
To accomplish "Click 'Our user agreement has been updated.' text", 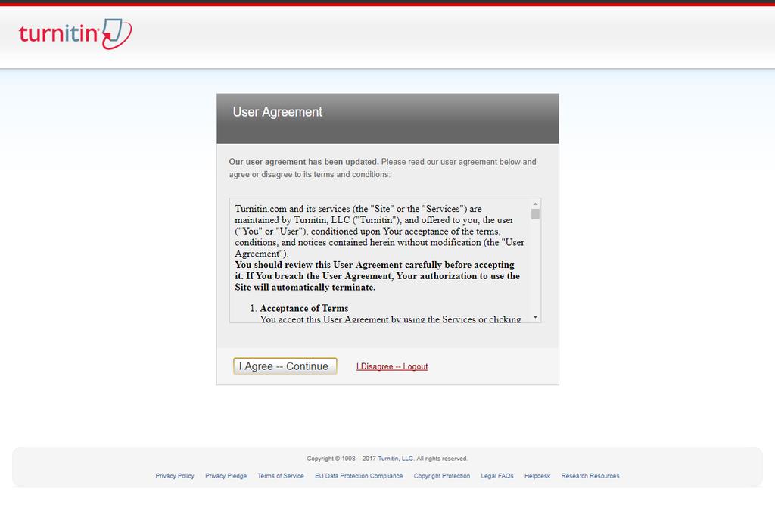I will 304,162.
